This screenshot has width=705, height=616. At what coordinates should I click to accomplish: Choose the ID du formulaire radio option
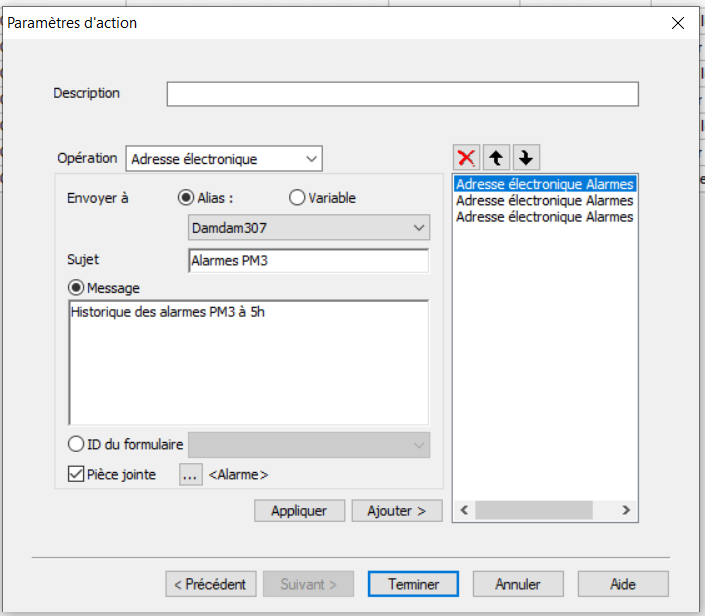[x=76, y=445]
